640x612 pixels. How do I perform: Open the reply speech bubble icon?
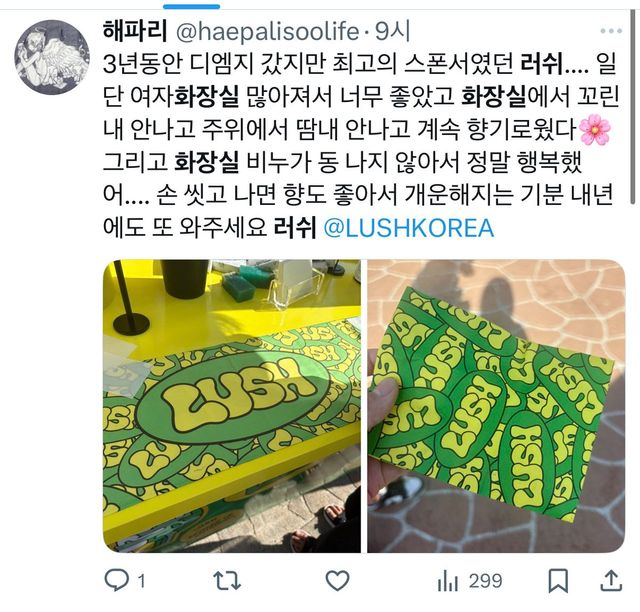click(x=117, y=580)
